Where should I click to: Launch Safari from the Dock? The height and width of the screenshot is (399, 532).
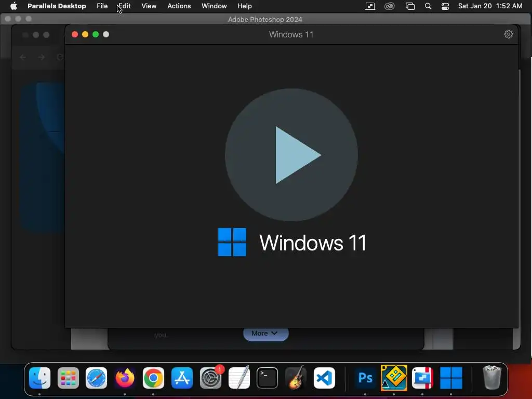click(x=96, y=378)
